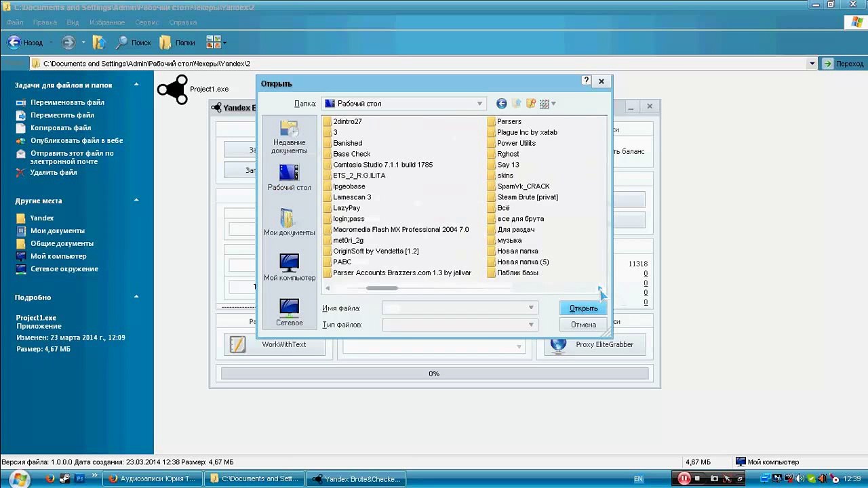Click Back arrow in Open dialog toolbar
The width and height of the screenshot is (868, 488).
click(502, 104)
